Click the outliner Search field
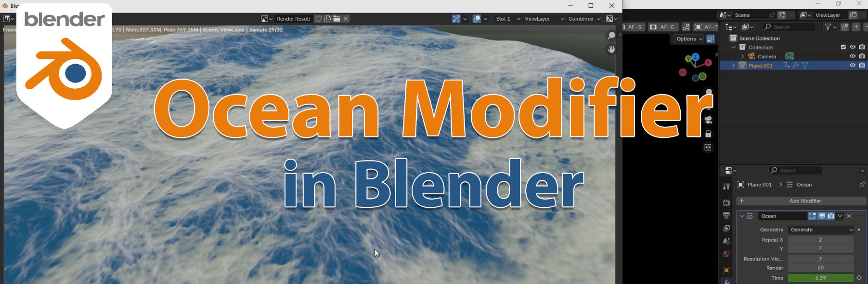 [x=790, y=27]
